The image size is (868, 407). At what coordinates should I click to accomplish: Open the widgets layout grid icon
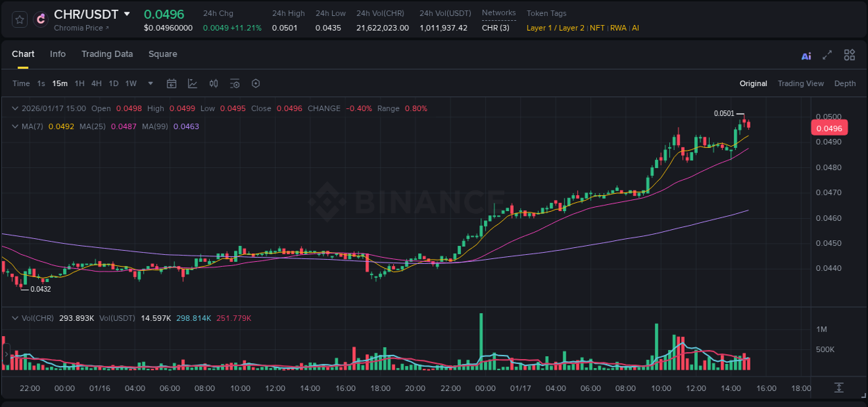click(849, 54)
